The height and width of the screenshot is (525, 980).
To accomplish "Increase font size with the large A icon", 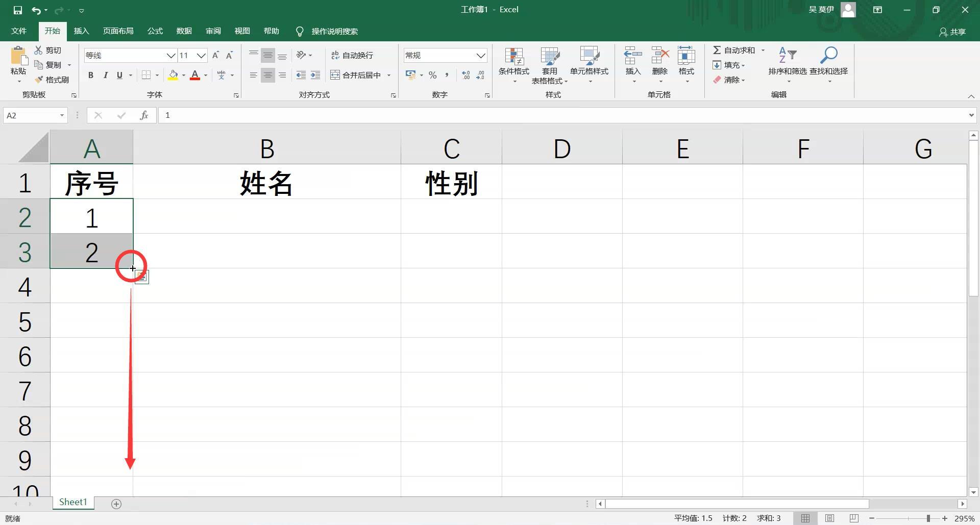I will [215, 55].
